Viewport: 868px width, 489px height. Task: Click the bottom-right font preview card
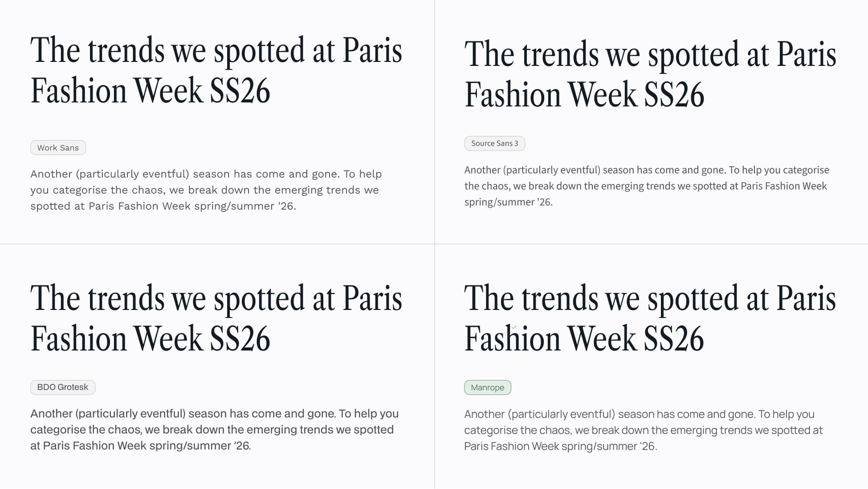(650, 367)
